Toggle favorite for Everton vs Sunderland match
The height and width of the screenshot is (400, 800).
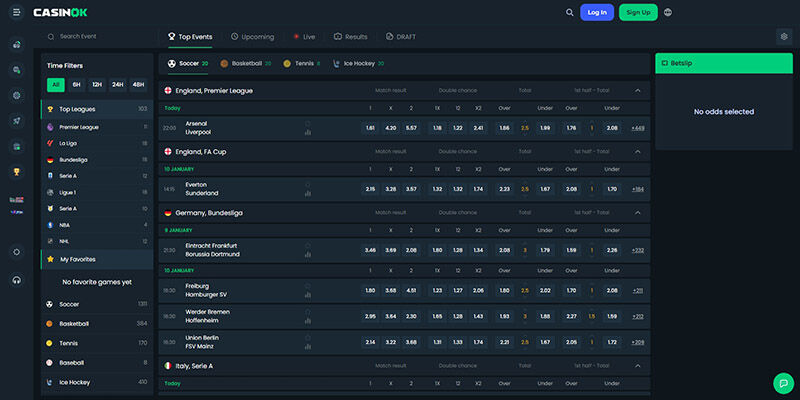(x=308, y=185)
